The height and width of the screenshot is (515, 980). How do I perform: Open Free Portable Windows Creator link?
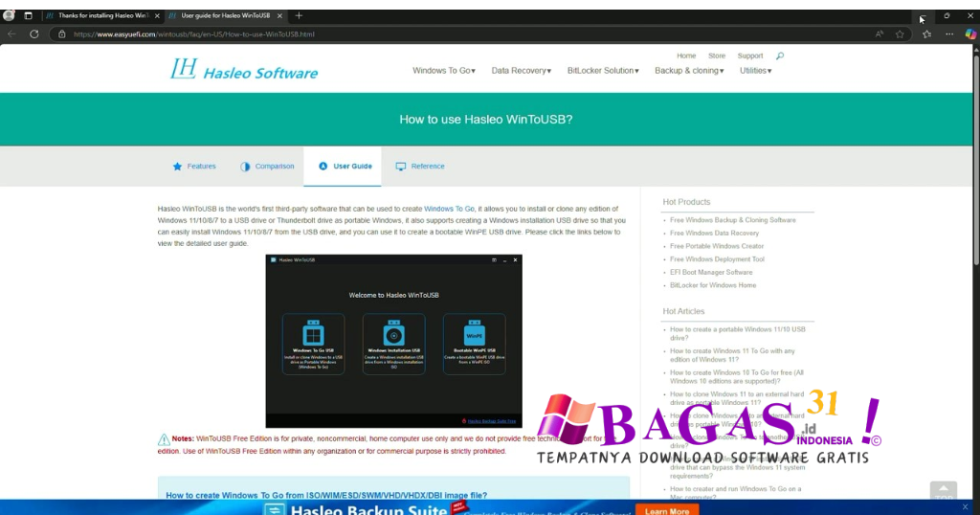pos(717,246)
